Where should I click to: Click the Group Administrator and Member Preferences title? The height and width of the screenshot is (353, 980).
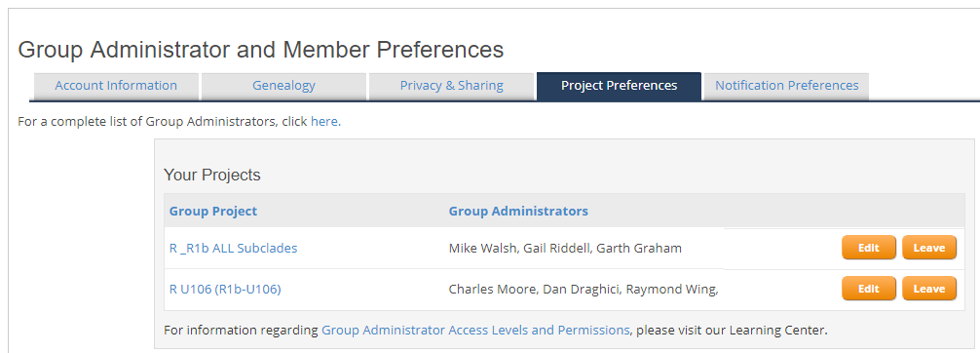click(261, 50)
